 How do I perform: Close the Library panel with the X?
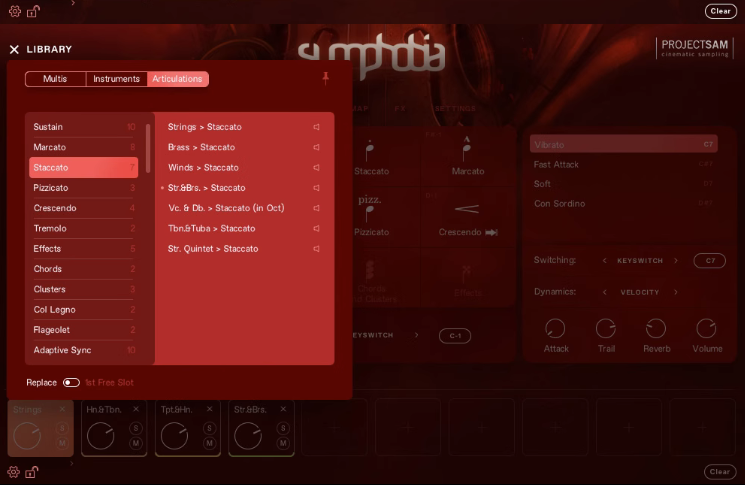click(14, 49)
